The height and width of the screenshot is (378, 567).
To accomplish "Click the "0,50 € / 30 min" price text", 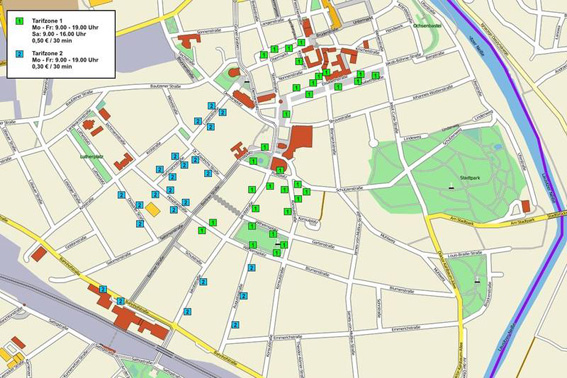I will 52,41.
